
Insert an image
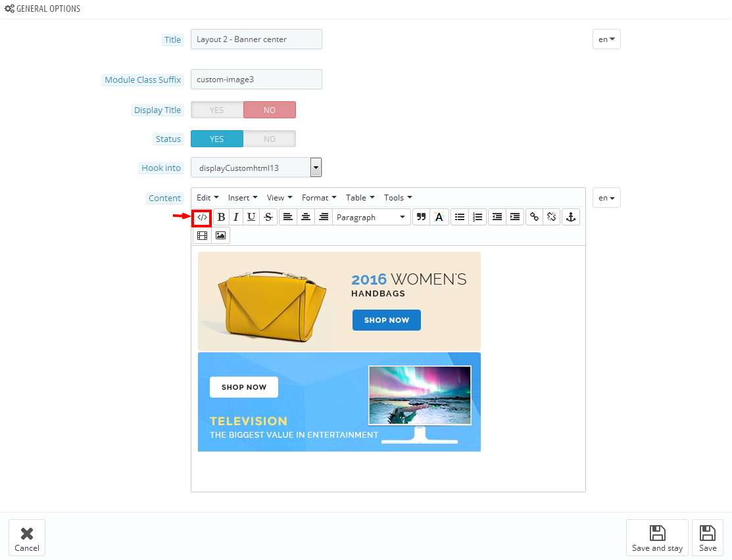(x=220, y=236)
